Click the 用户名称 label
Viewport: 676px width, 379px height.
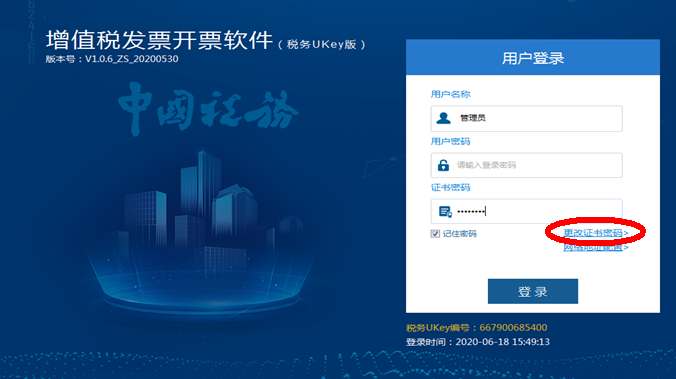click(451, 94)
